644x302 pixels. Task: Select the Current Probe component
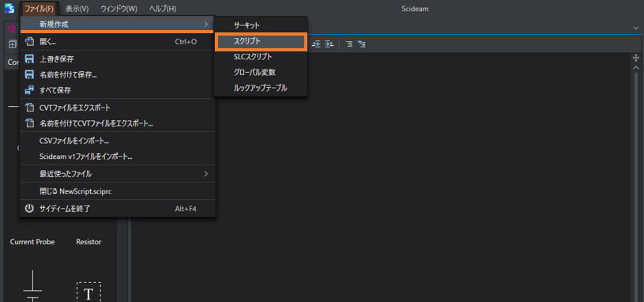(32, 242)
